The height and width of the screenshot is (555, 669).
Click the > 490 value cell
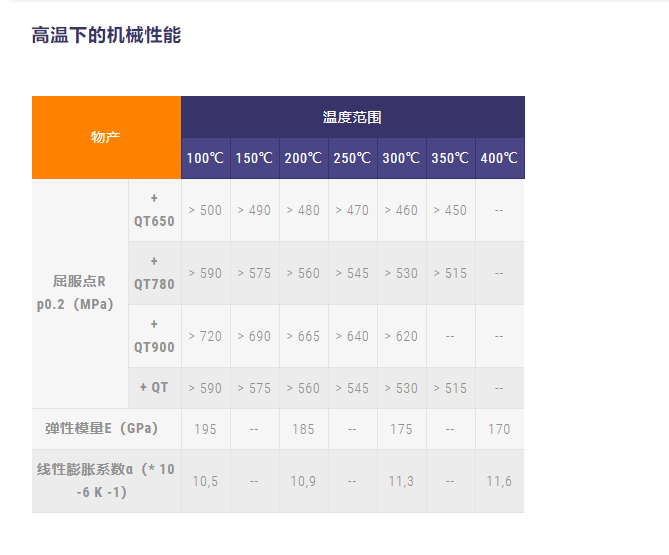pyautogui.click(x=255, y=210)
